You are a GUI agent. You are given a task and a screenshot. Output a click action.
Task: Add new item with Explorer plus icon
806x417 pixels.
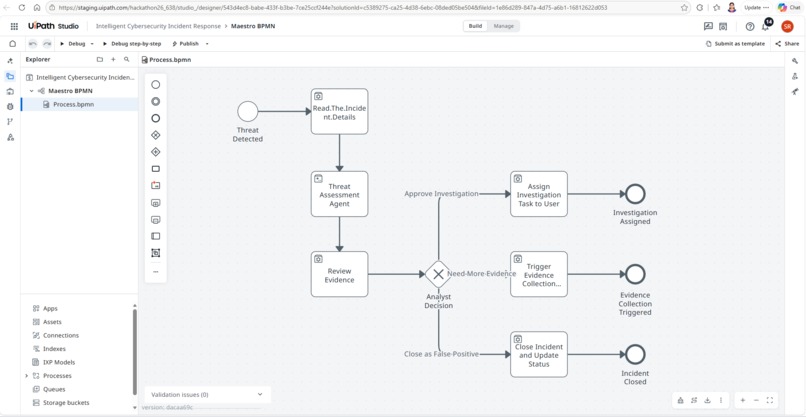tap(113, 60)
